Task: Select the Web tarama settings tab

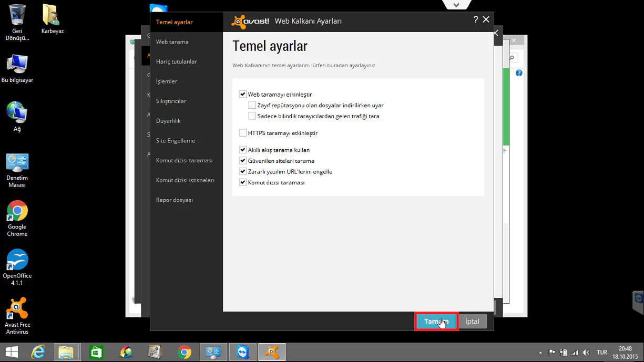Action: point(172,42)
